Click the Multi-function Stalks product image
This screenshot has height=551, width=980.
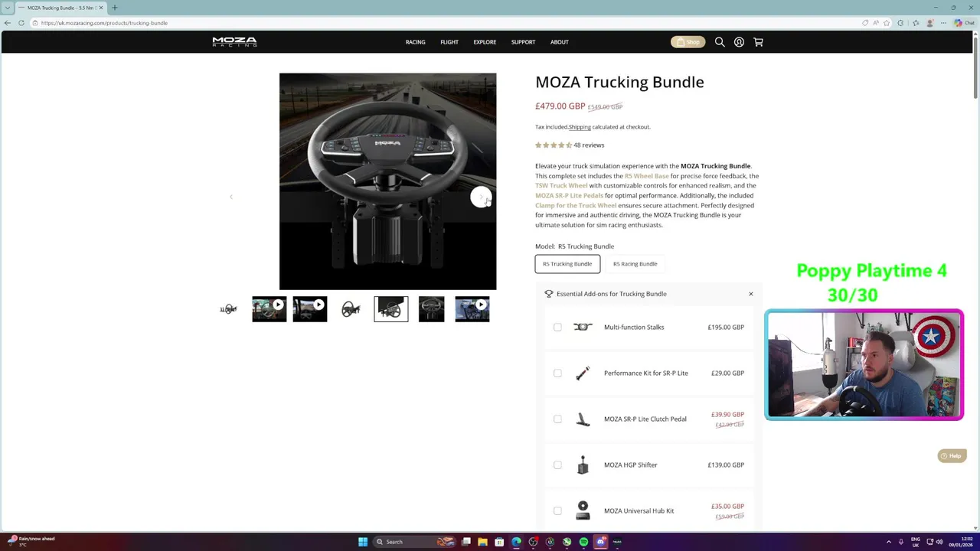click(583, 327)
